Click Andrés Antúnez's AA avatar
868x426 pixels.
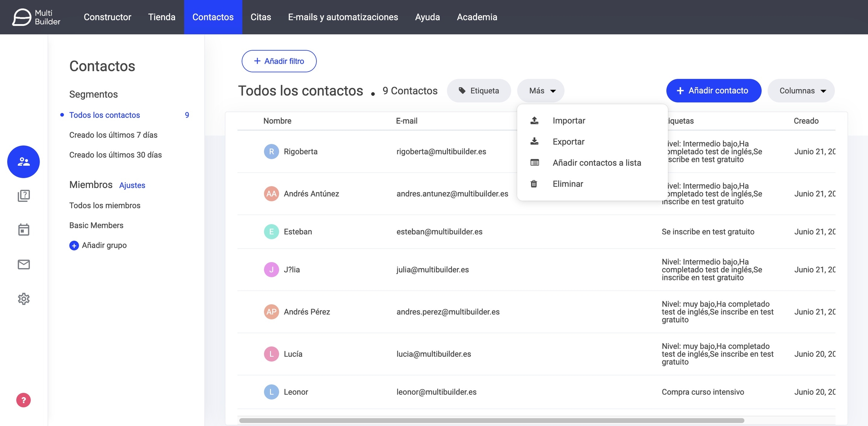coord(271,194)
